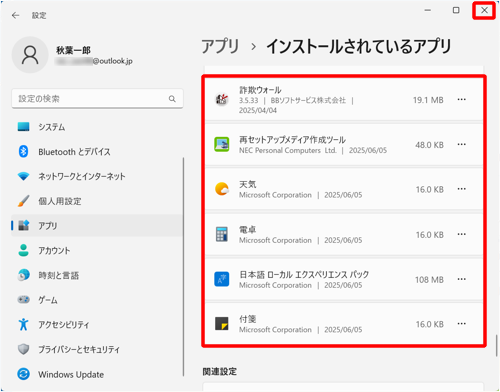Focus the 設定の検索 search field
The width and height of the screenshot is (500, 392).
click(97, 99)
